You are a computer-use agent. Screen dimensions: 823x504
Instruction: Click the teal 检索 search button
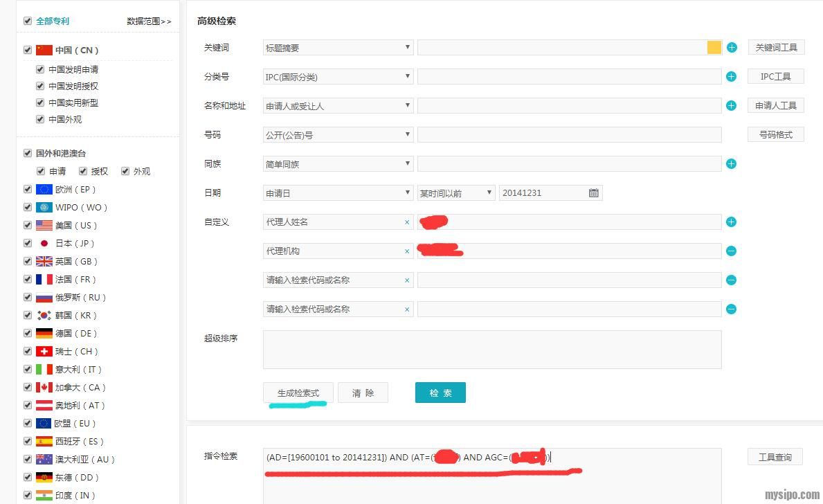(440, 393)
